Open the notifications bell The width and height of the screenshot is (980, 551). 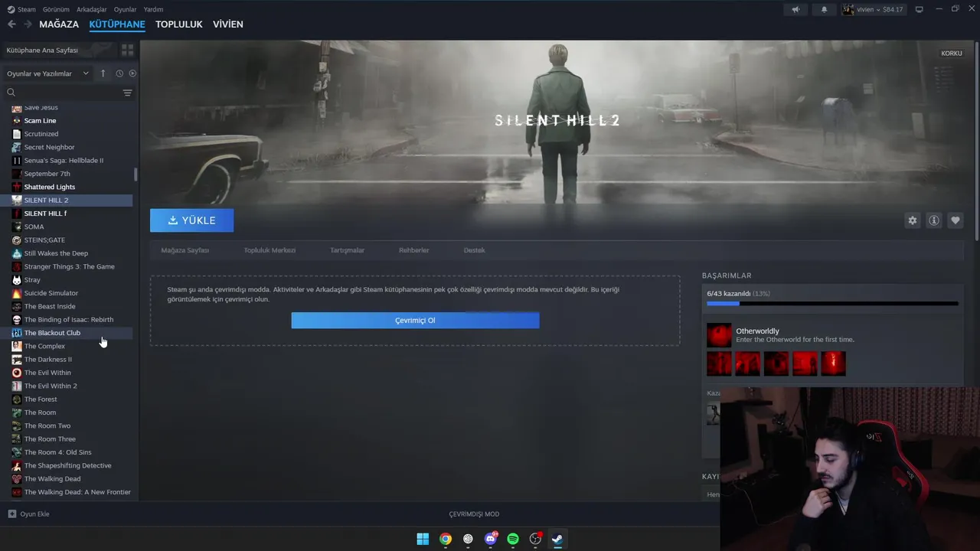pyautogui.click(x=825, y=9)
